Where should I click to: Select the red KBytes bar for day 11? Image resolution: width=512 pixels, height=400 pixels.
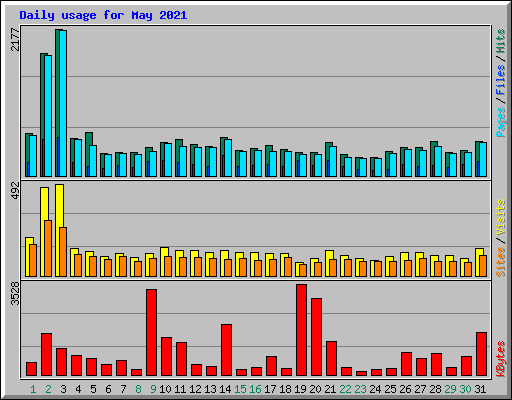(x=181, y=359)
